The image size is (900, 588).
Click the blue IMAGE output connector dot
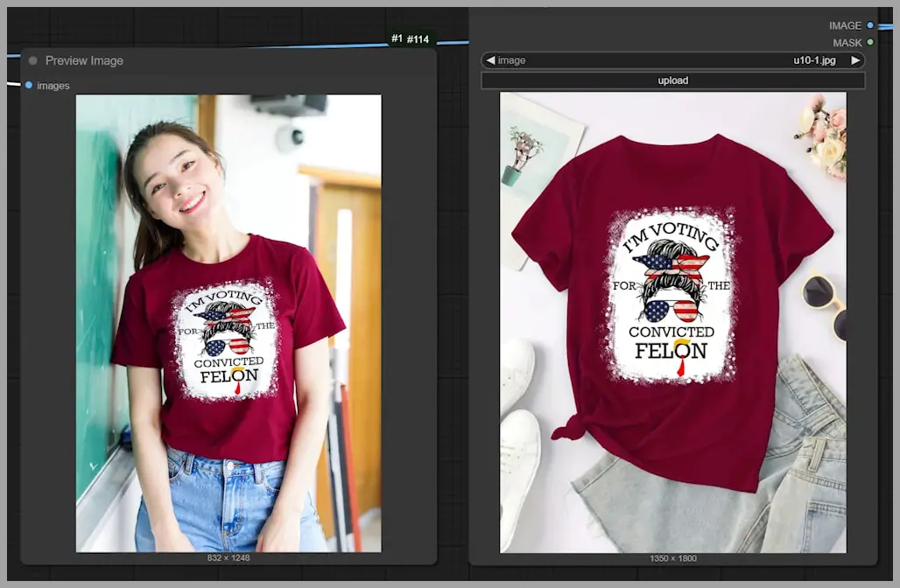870,25
